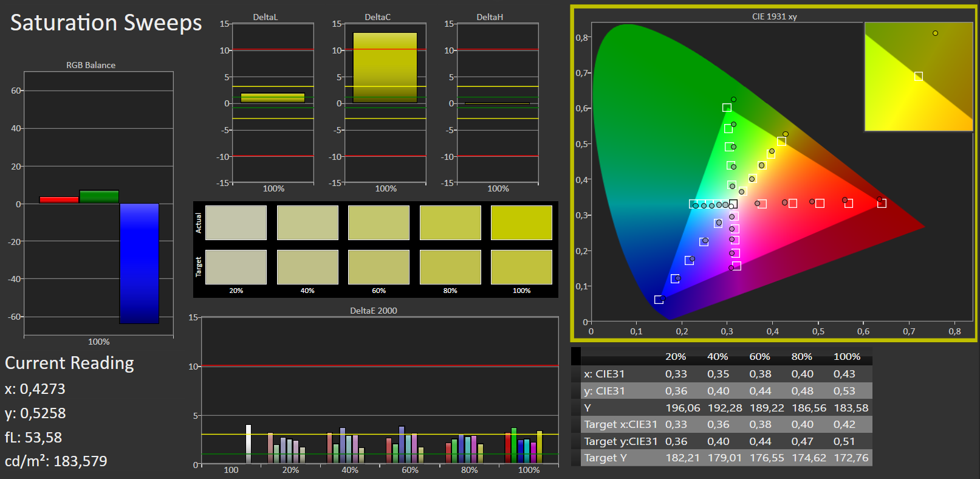The image size is (980, 479).
Task: Select the "DeltaH" chart title
Action: 490,17
